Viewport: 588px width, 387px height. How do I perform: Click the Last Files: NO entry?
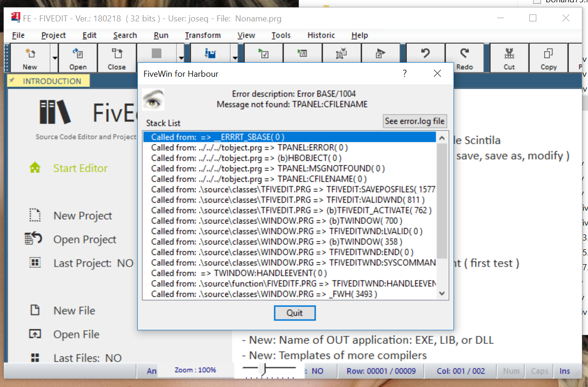tap(88, 358)
